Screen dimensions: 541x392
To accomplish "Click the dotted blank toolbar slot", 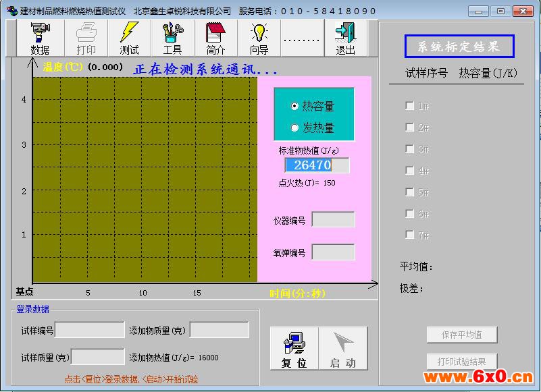I will tap(302, 38).
